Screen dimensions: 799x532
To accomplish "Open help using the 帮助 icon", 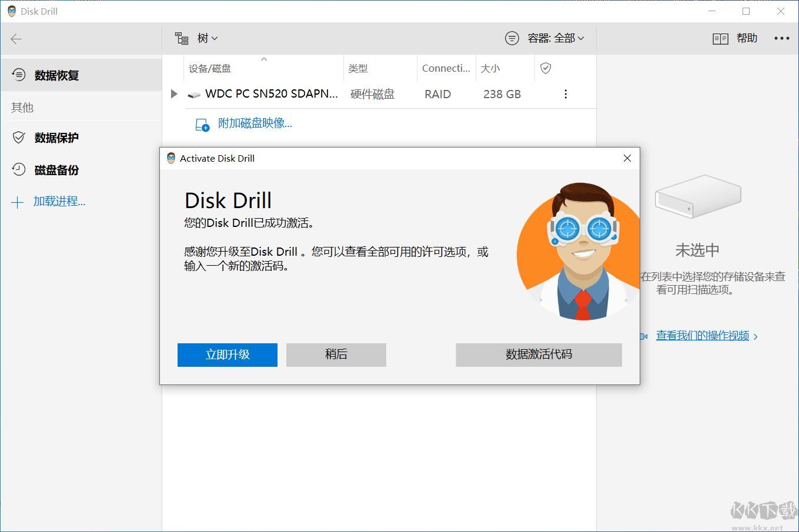I will [x=720, y=38].
